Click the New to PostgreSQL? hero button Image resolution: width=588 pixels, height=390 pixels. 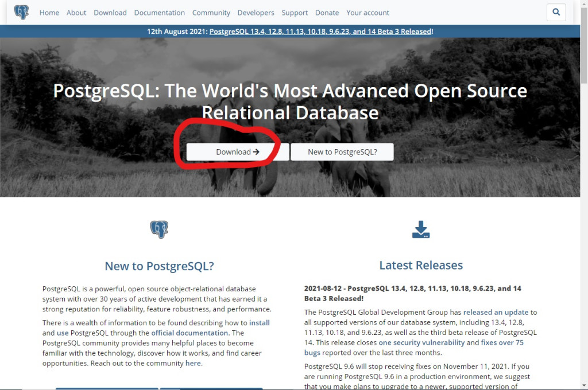tap(342, 152)
